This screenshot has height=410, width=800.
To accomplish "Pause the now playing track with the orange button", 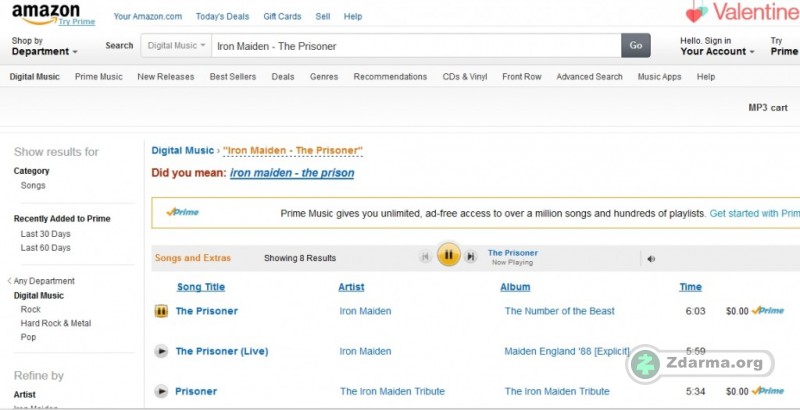I will 448,254.
